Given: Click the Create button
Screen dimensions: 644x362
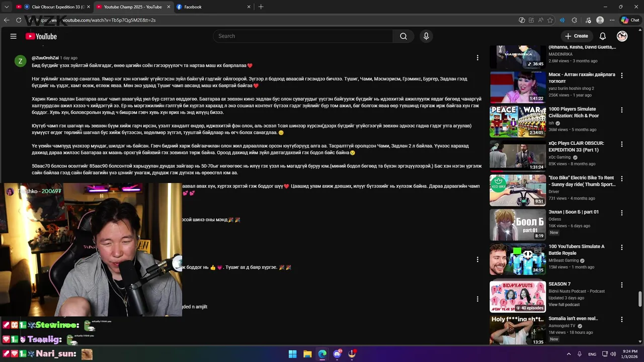Looking at the screenshot, I should pos(576,36).
